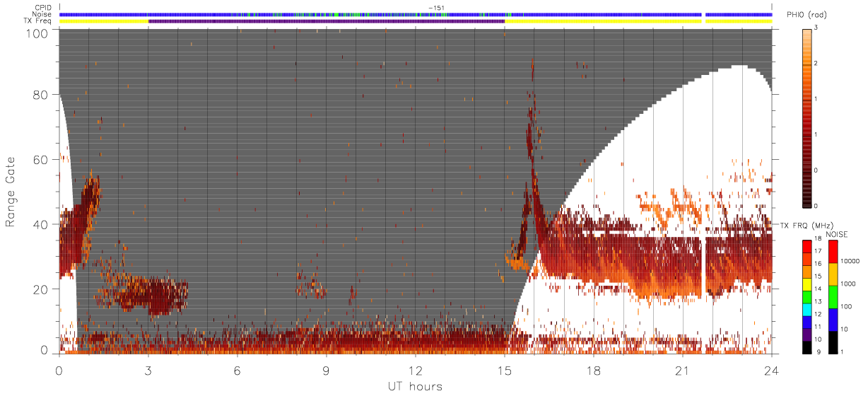Click UT hours tick label 12

415,370
